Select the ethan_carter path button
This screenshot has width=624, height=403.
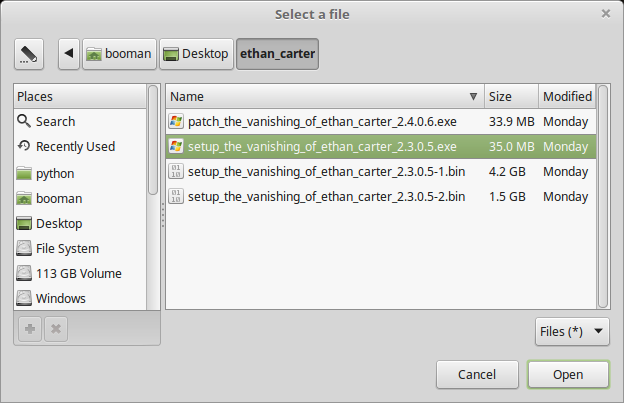click(277, 54)
